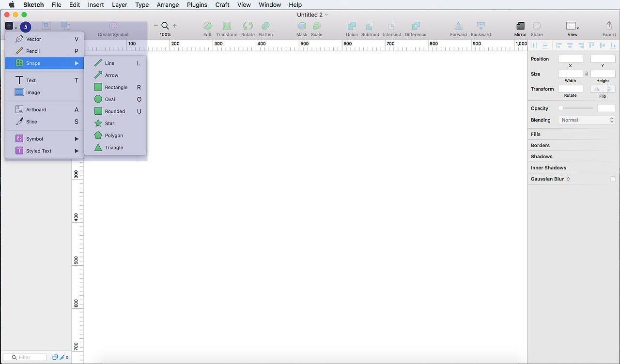The image size is (620, 364).
Task: Choose Text from the Insert menu
Action: coord(45,80)
